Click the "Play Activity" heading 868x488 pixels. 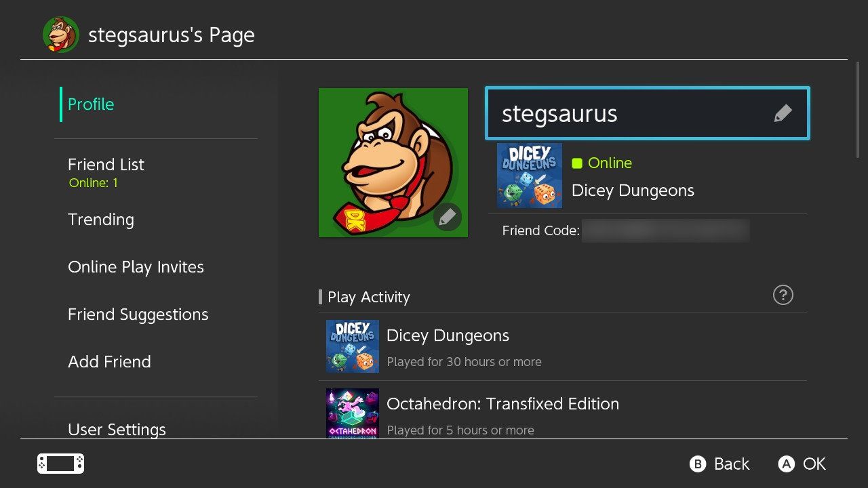click(x=369, y=297)
